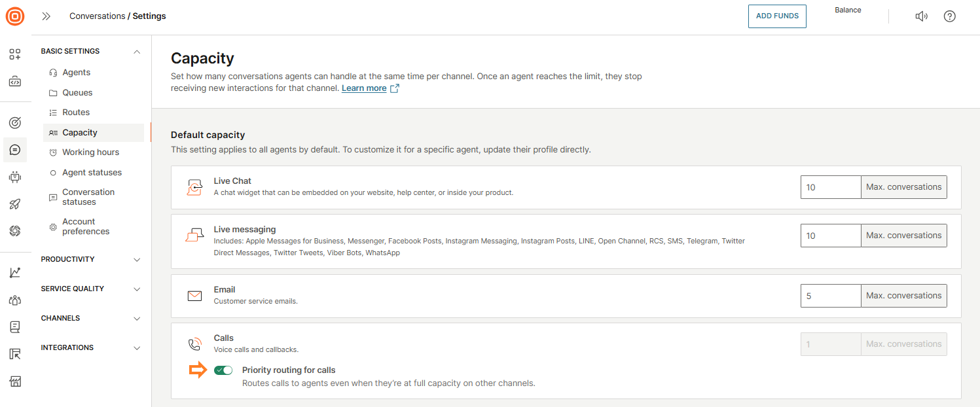The width and height of the screenshot is (980, 407).
Task: Open the analytics chart sidebar icon
Action: [x=15, y=273]
